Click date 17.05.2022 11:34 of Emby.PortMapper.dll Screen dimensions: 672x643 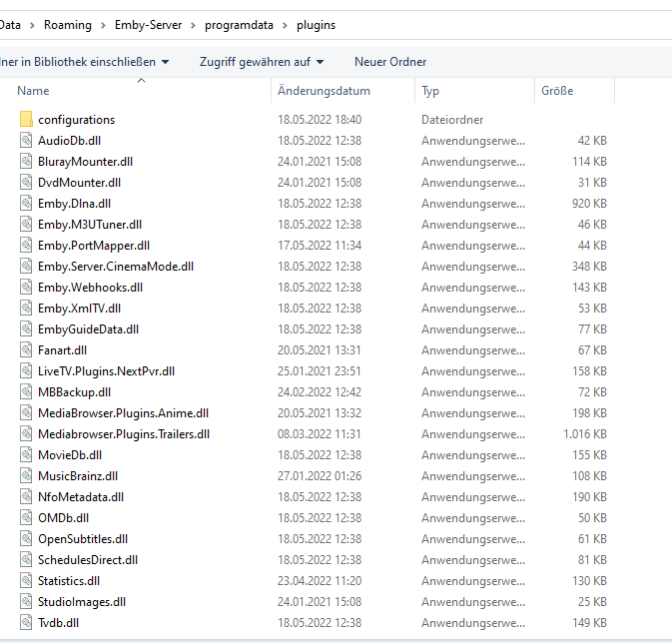coord(320,246)
